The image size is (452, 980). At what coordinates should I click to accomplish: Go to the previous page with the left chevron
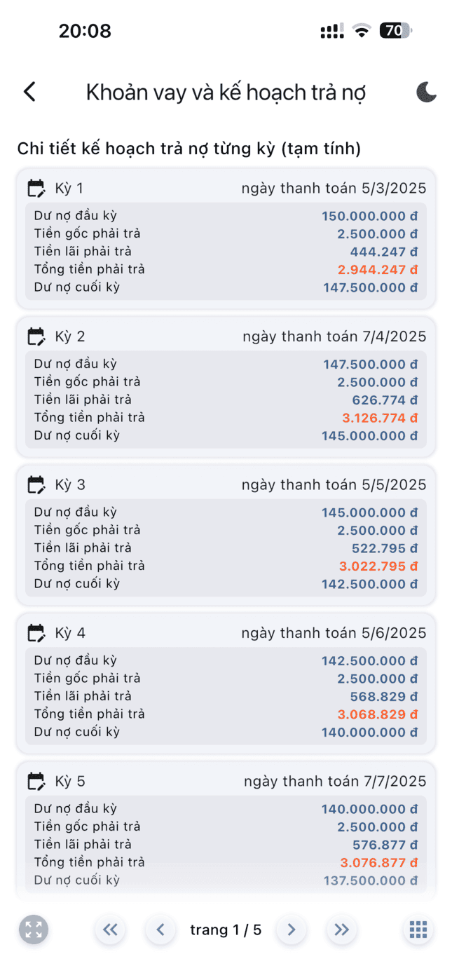(160, 930)
